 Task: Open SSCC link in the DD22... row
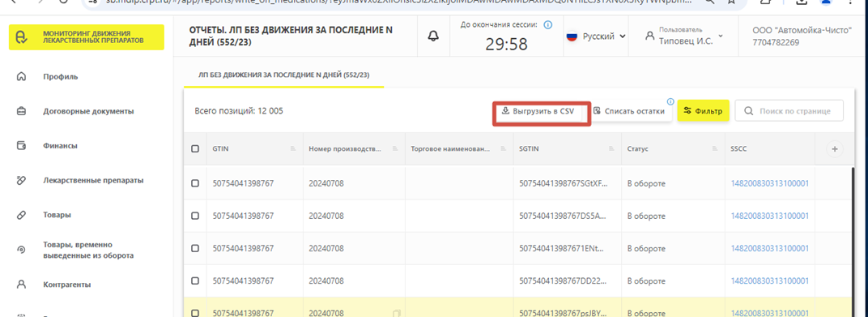770,281
